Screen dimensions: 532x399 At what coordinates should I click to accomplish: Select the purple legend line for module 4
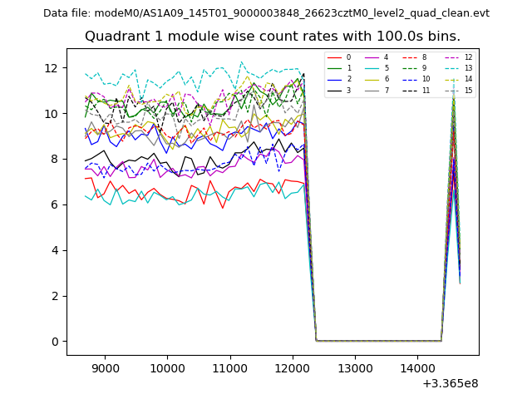373,57
